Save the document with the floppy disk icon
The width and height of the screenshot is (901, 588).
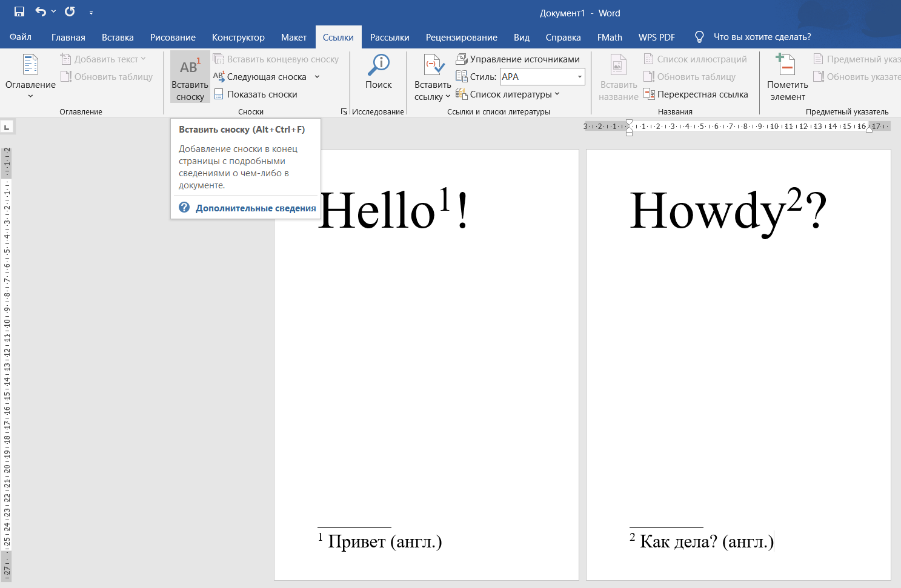point(19,12)
